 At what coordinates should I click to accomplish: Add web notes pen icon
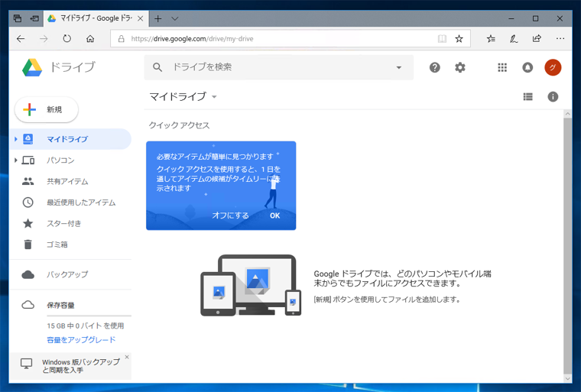tap(514, 38)
